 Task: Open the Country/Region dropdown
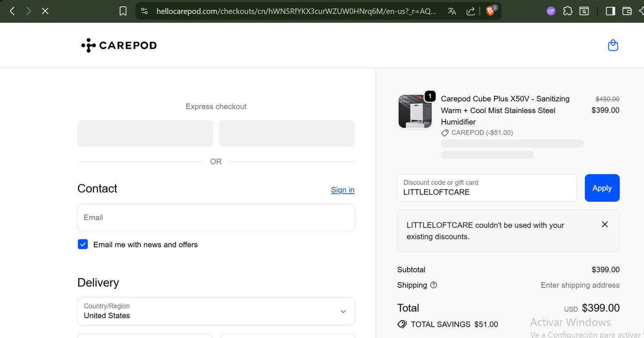coord(216,311)
